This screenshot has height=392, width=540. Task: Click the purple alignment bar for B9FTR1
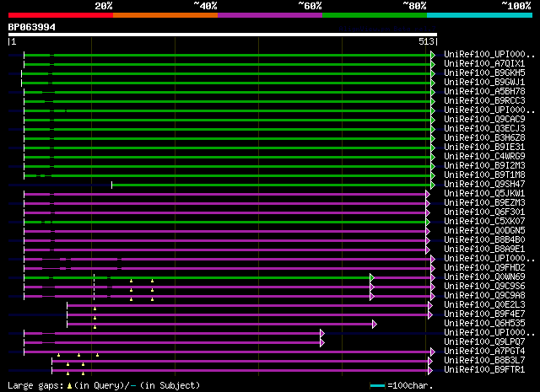click(240, 371)
